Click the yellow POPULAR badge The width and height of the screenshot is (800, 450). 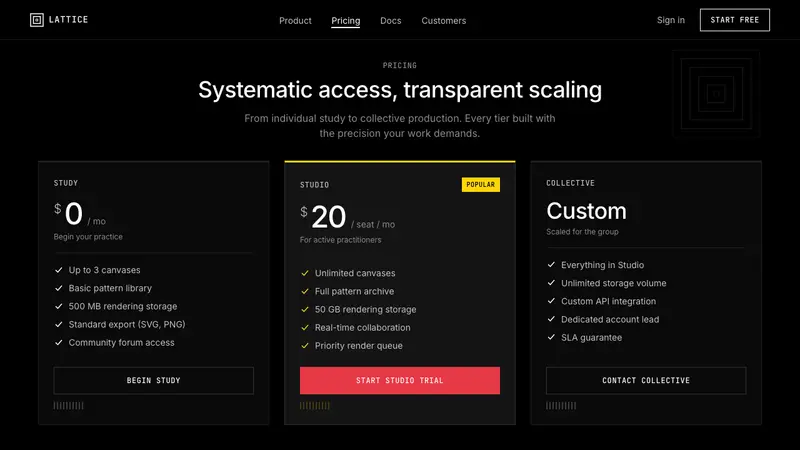point(481,185)
